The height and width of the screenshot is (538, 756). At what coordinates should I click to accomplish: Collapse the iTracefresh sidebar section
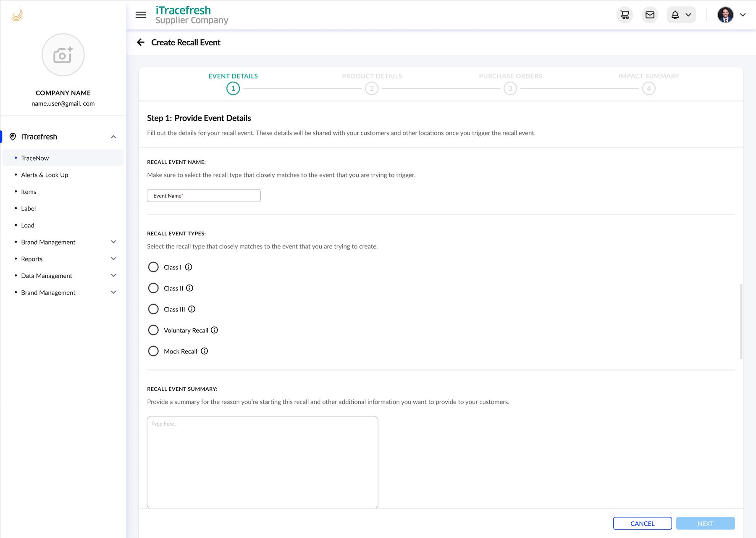tap(113, 137)
